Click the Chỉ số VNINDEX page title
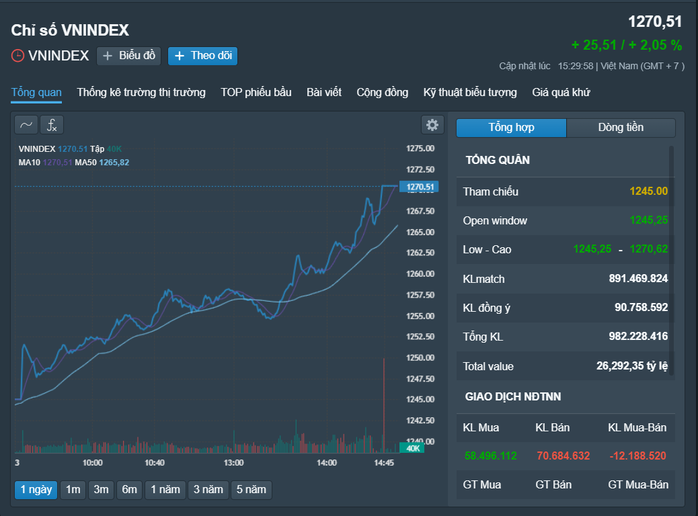Viewport: 698px width, 516px height. (70, 30)
